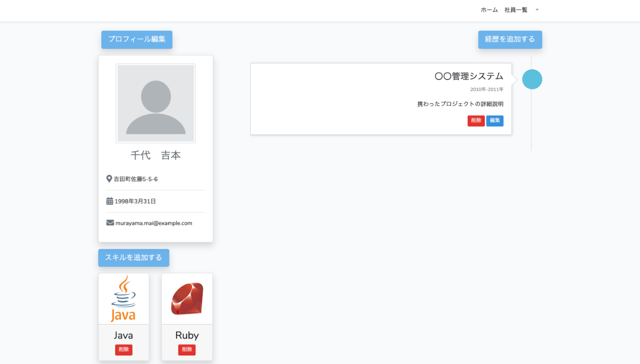Click the Java logo image
Screen dimensions: 640x364
[123, 298]
